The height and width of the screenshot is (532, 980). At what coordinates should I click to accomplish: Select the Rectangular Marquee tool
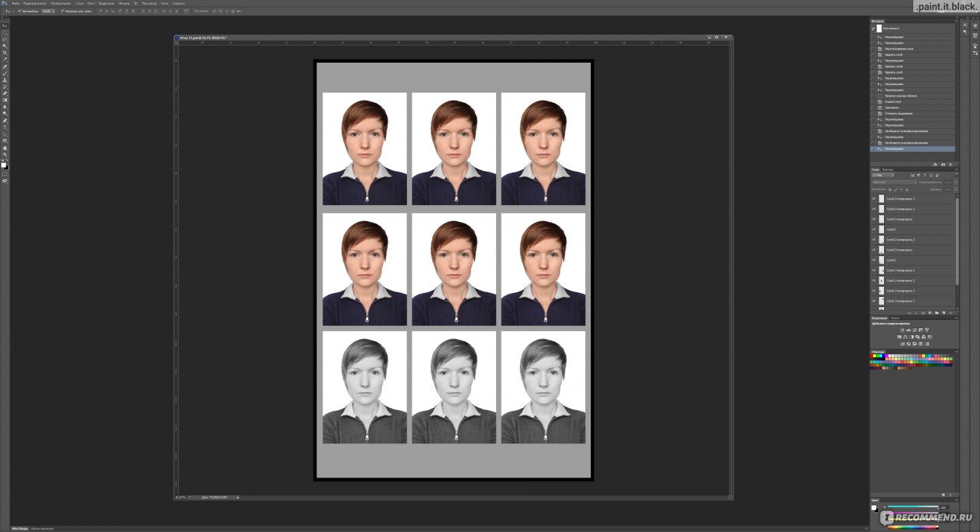coord(5,32)
